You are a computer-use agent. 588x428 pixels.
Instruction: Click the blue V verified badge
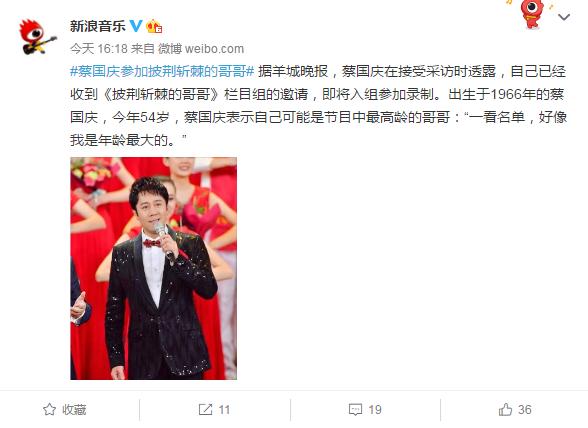pos(136,26)
